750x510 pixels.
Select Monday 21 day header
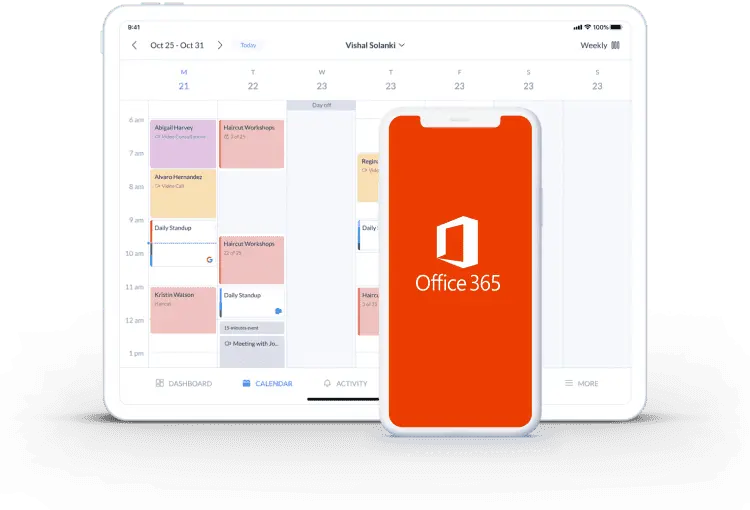pyautogui.click(x=184, y=79)
